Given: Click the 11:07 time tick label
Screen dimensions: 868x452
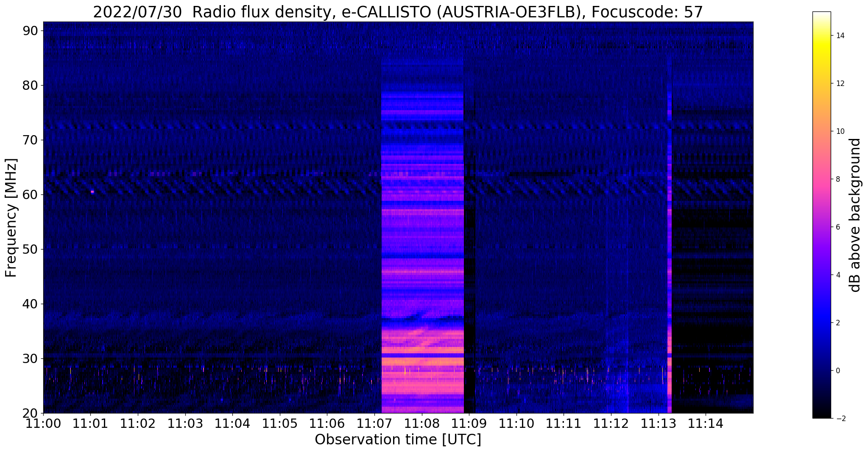Looking at the screenshot, I should (374, 423).
